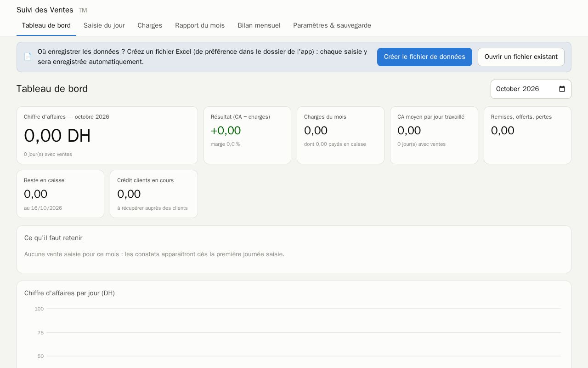Open the Saisie du jour tab
This screenshot has height=368, width=588.
[x=104, y=26]
